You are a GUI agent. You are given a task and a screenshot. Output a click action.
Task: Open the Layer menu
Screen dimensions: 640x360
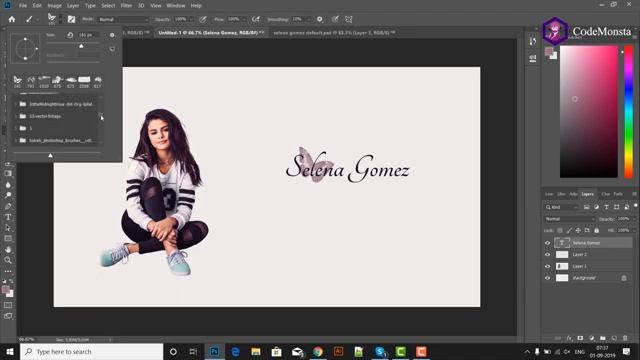pos(73,6)
